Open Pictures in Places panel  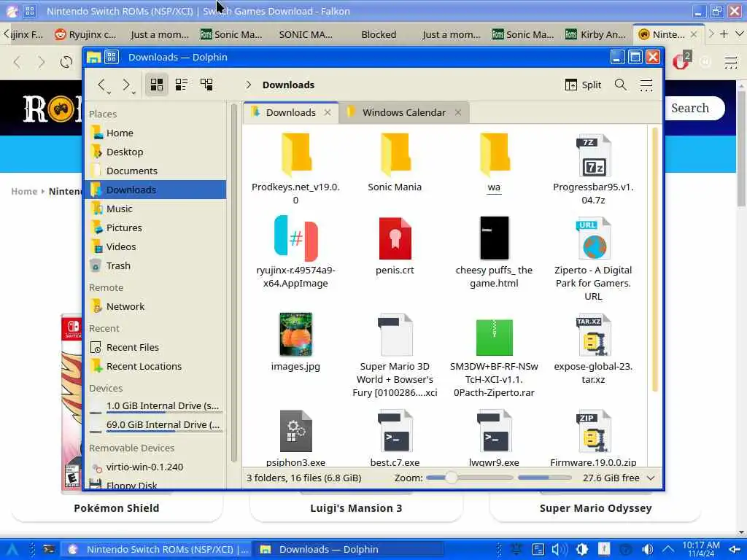(x=156, y=227)
